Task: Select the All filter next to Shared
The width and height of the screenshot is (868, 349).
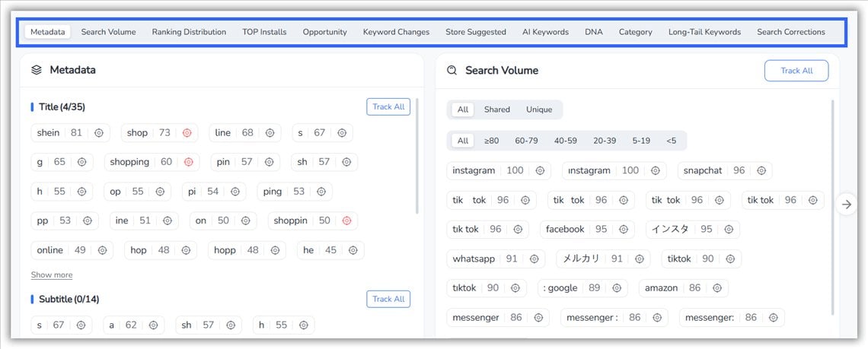Action: [463, 109]
